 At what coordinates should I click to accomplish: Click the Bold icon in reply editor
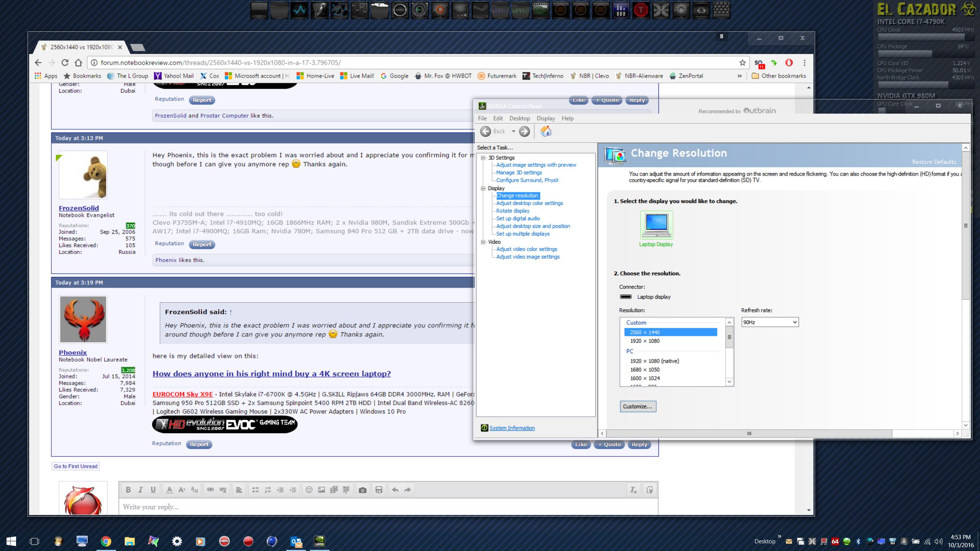click(x=128, y=490)
